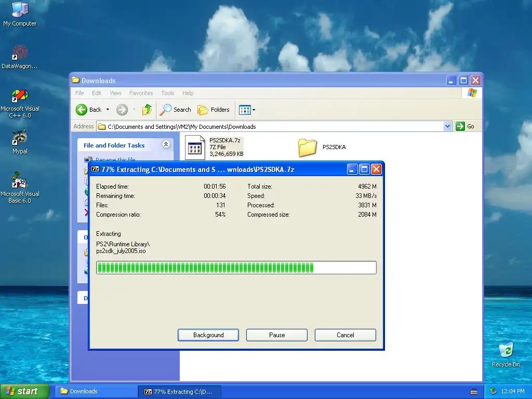Open the Recycle Bin
This screenshot has height=399, width=532.
(x=506, y=354)
